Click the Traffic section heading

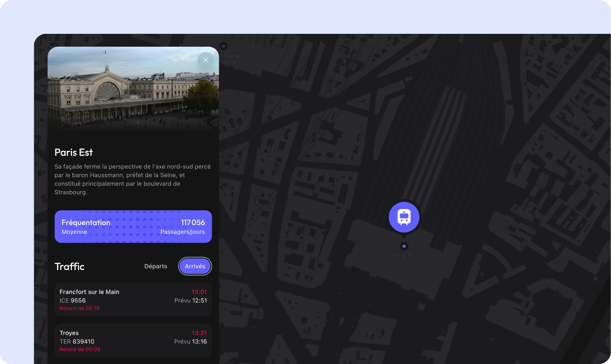click(70, 266)
